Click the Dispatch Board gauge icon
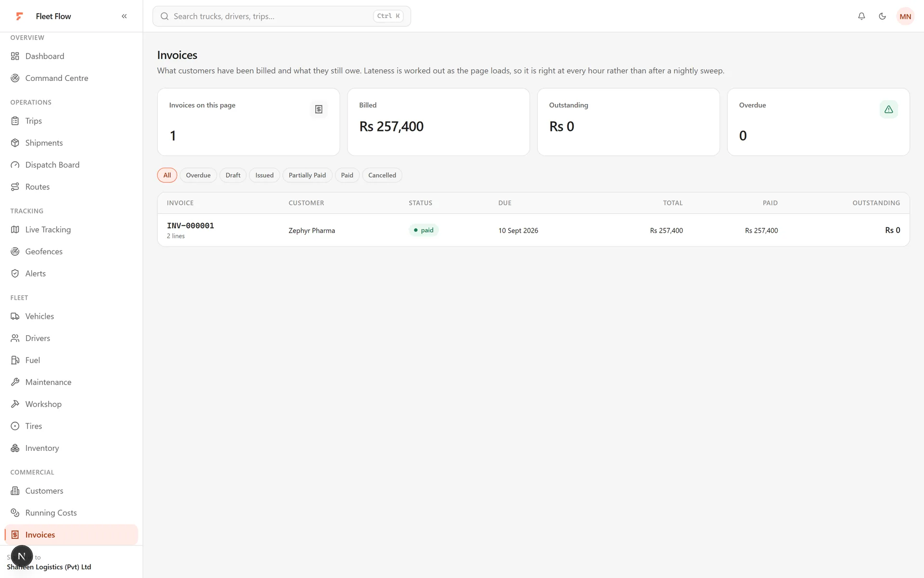 click(15, 165)
